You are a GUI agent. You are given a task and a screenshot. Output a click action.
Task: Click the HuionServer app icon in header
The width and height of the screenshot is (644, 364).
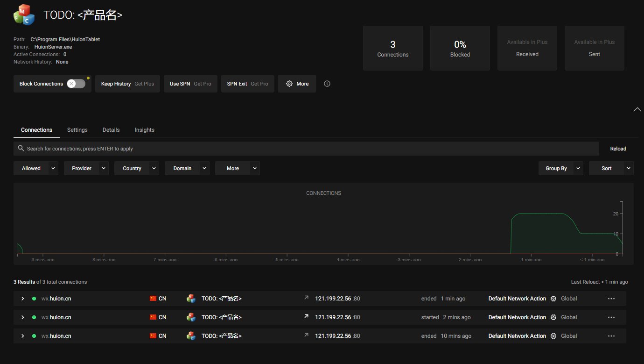24,14
